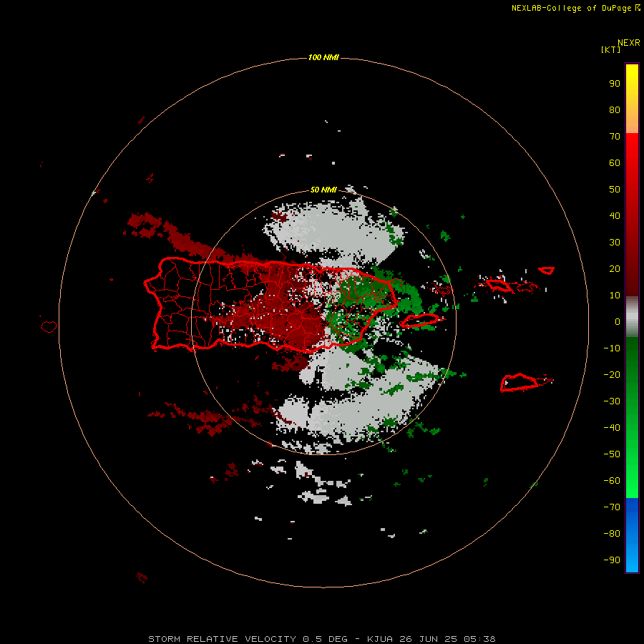Click the -40 value on the velocity scale
644x644 pixels.
point(612,428)
